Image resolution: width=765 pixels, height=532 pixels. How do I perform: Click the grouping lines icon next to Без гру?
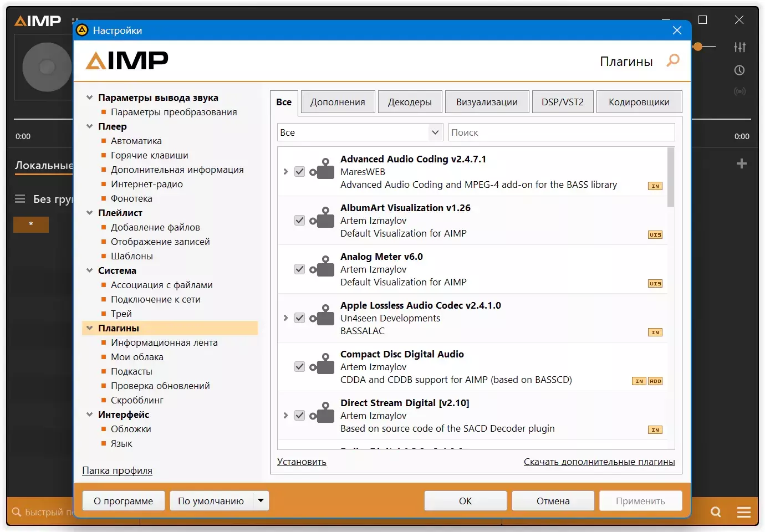point(20,199)
